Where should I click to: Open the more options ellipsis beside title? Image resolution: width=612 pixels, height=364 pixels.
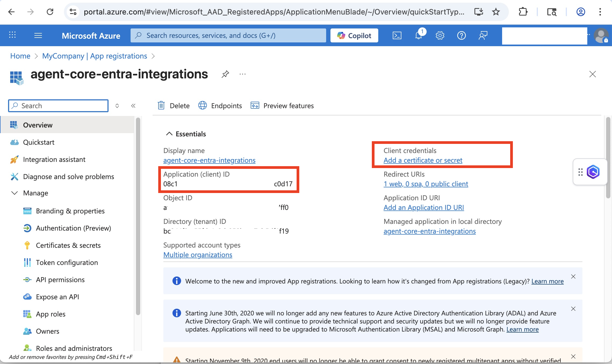click(x=243, y=74)
